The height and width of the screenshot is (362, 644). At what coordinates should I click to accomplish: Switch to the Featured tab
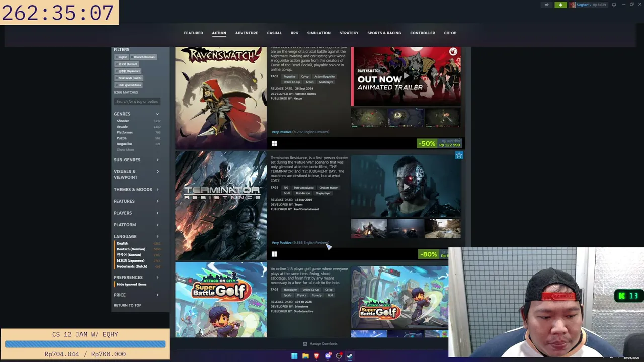point(193,33)
